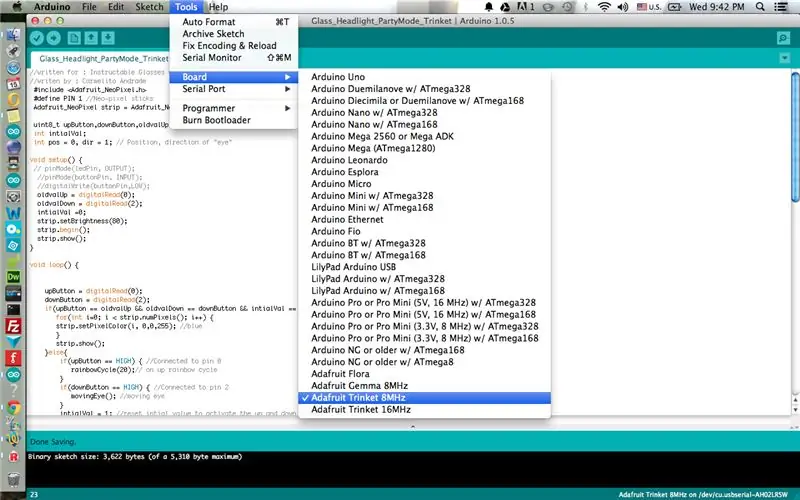Click the Save sketch down-arrow icon

[108, 38]
